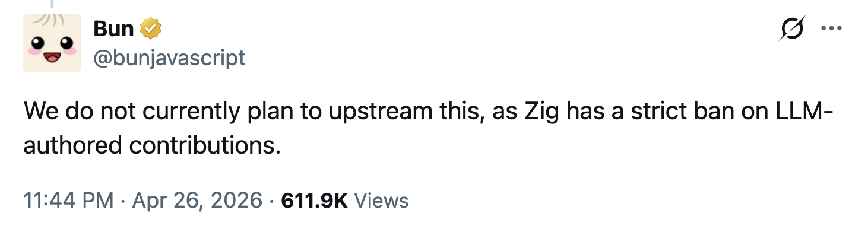Click the thread connector line above avatar
Image resolution: width=868 pixels, height=229 pixels.
(x=52, y=4)
